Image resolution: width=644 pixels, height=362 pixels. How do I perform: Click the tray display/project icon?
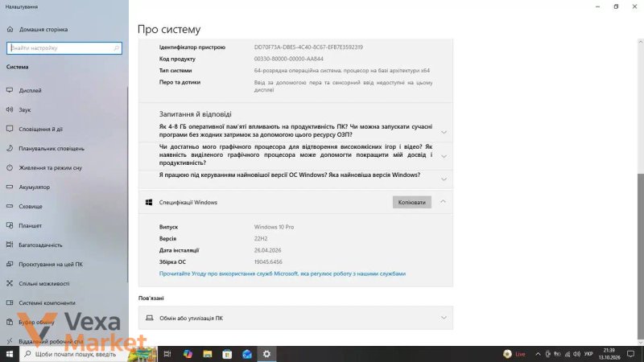coord(547,354)
